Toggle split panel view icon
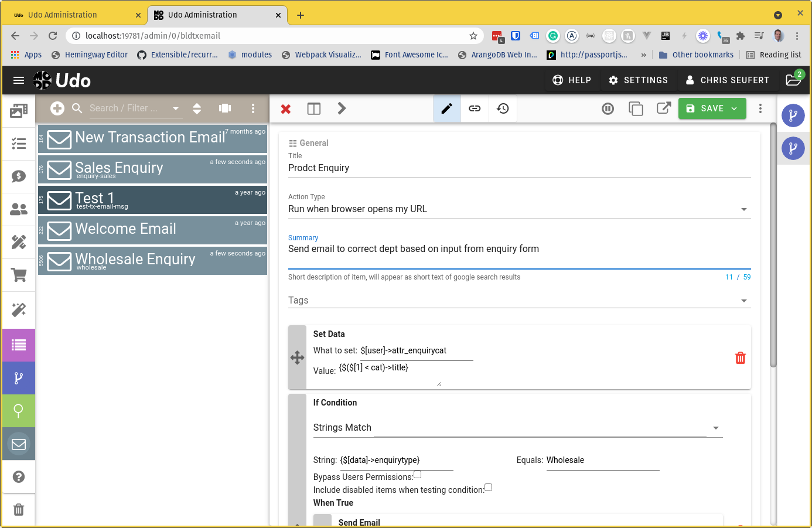This screenshot has width=812, height=528. coord(314,108)
